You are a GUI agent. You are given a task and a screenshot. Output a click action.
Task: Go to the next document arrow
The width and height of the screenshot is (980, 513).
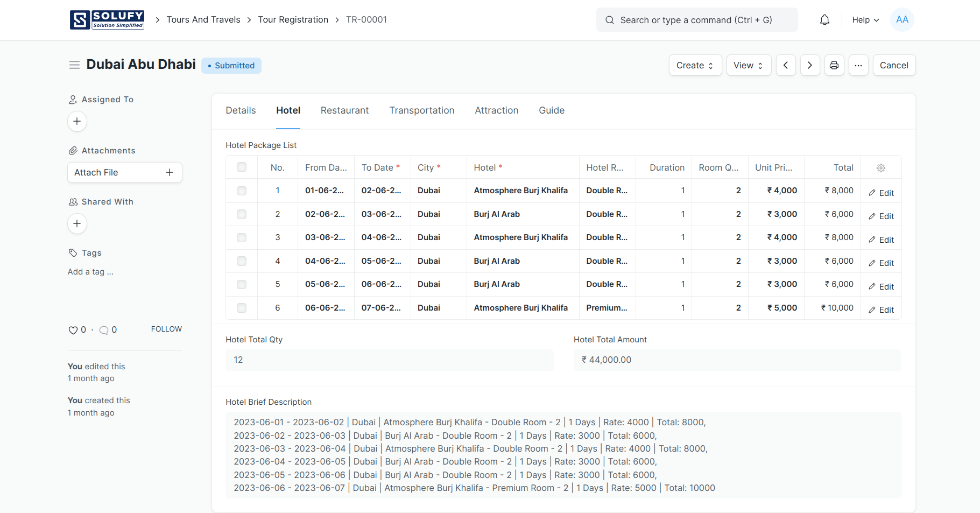[810, 65]
